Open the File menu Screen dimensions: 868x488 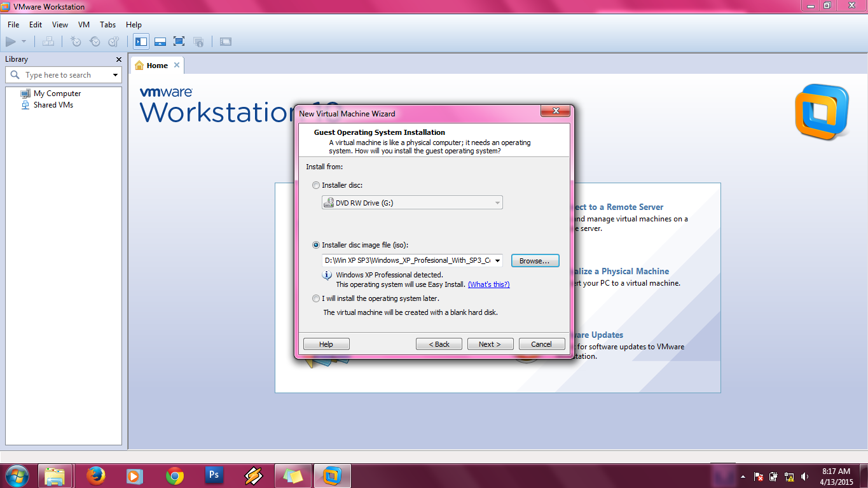pos(13,25)
